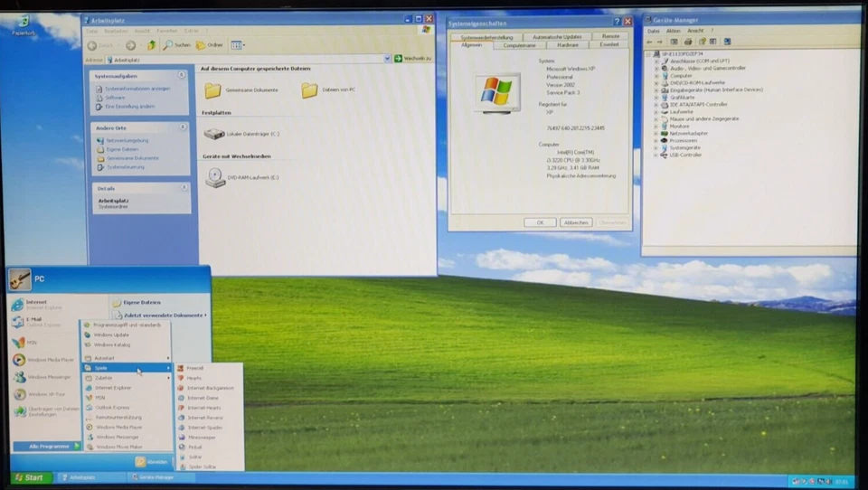Open Windows XP-Tour in Start menu

tap(40, 394)
